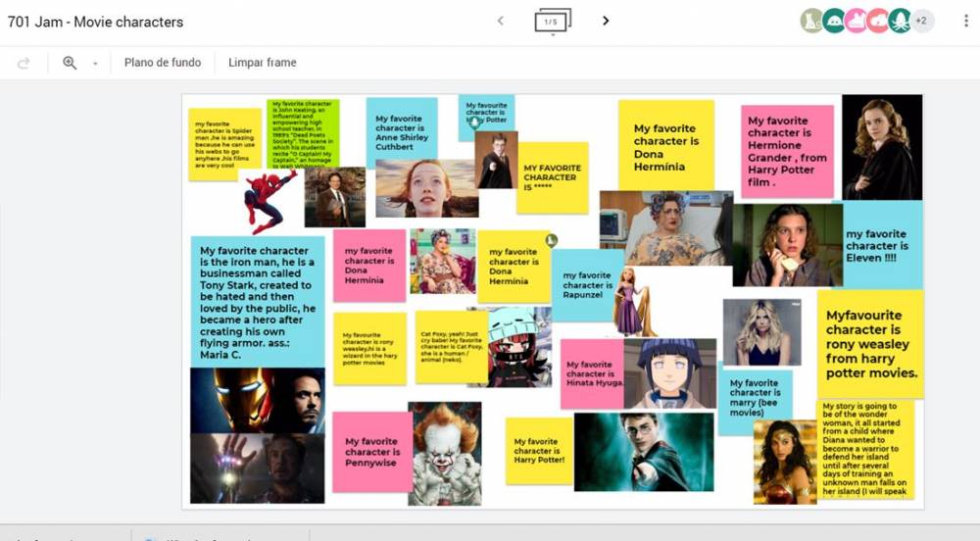Edit the jam title '701 Jam - Movie characters'
The image size is (980, 541).
[x=96, y=22]
